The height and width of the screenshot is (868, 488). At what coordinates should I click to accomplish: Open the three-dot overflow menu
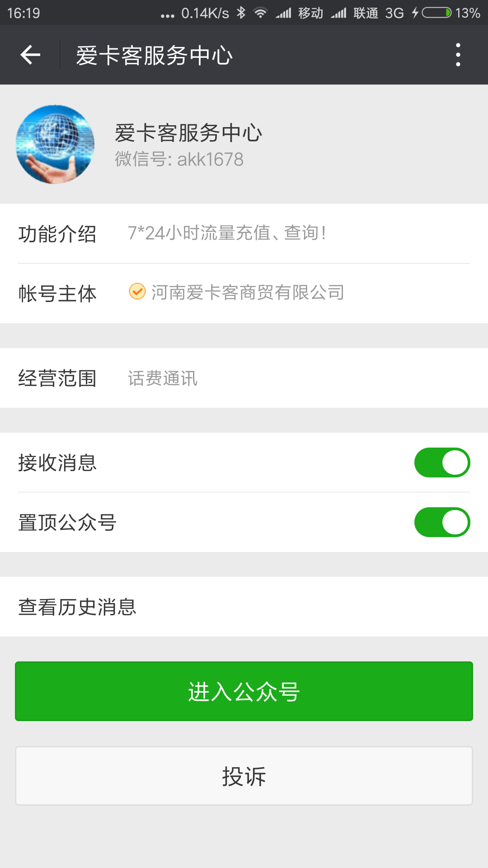458,55
